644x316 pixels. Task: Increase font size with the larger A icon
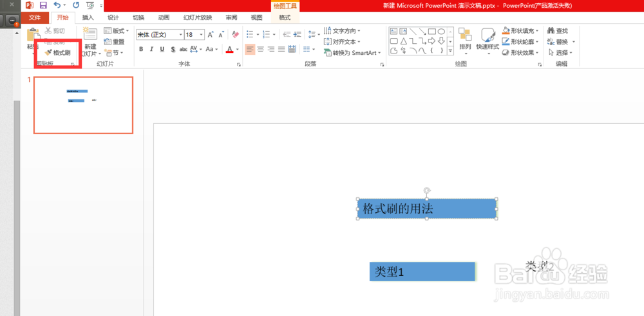click(211, 35)
